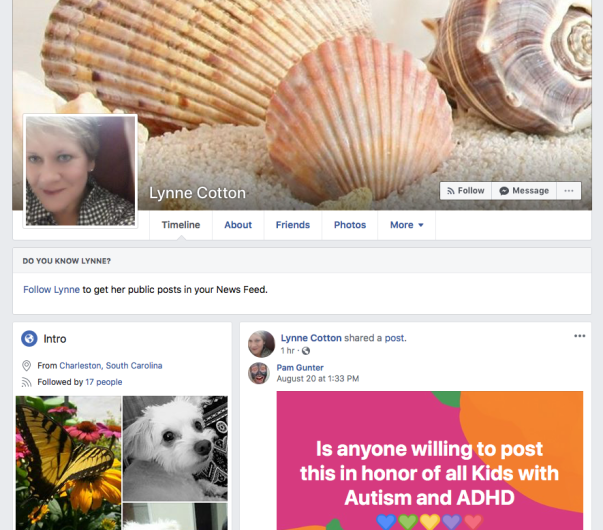This screenshot has height=530, width=603.
Task: Go to the Photos tab
Action: pyautogui.click(x=350, y=225)
